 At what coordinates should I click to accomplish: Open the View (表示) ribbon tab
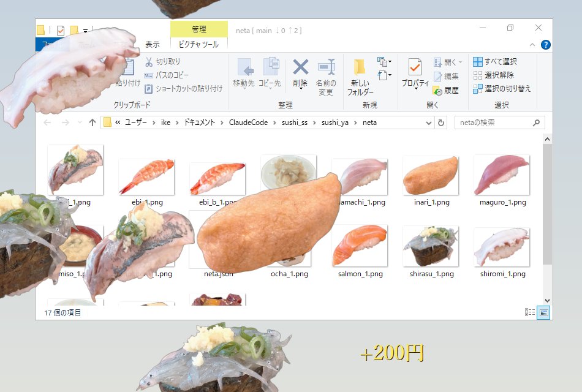click(153, 45)
